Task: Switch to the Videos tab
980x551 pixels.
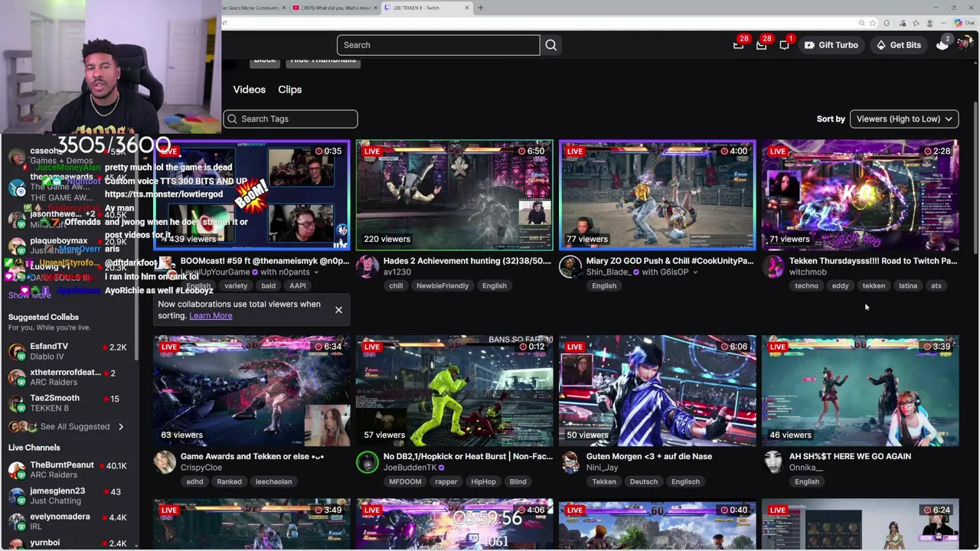Action: (250, 90)
